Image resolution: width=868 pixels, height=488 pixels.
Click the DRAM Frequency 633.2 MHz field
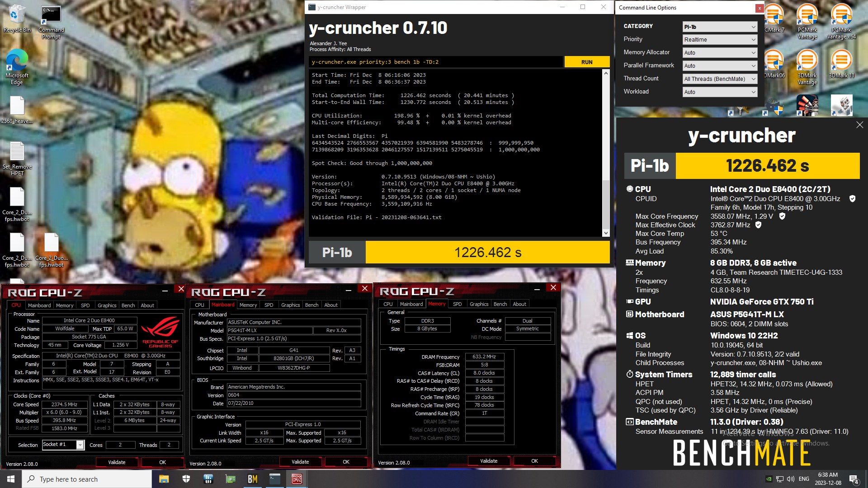pos(484,357)
